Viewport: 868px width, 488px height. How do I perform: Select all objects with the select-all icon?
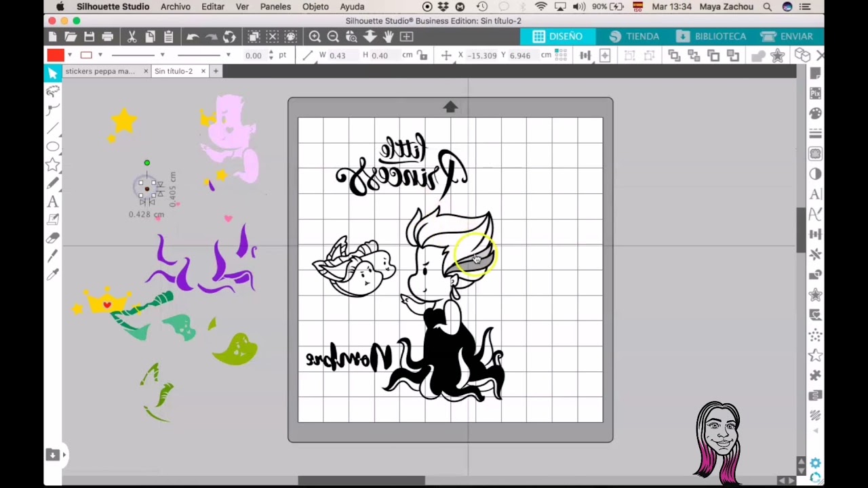[254, 37]
